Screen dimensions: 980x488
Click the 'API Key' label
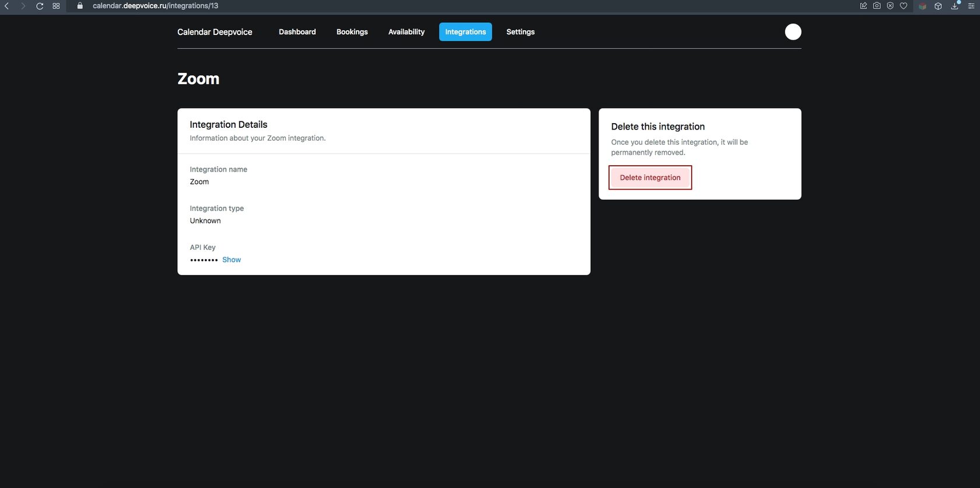(x=203, y=248)
